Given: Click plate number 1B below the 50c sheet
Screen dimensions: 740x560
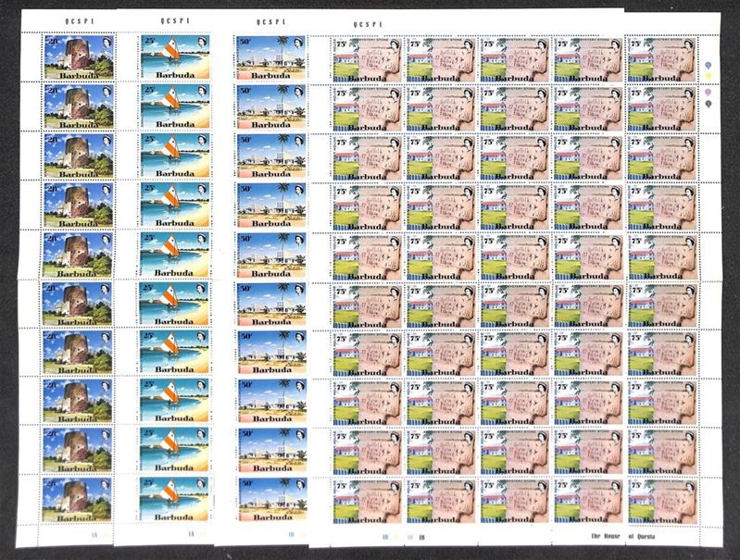Looking at the screenshot, I should (291, 535).
